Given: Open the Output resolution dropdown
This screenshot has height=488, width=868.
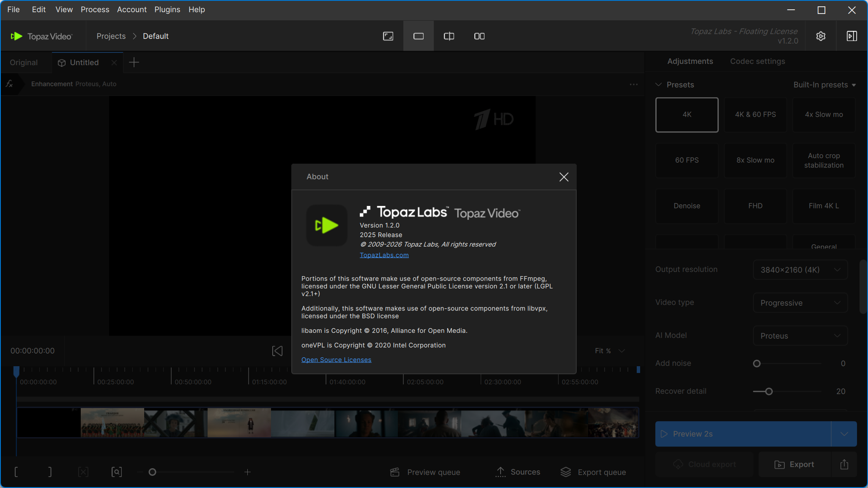Looking at the screenshot, I should click(x=800, y=270).
